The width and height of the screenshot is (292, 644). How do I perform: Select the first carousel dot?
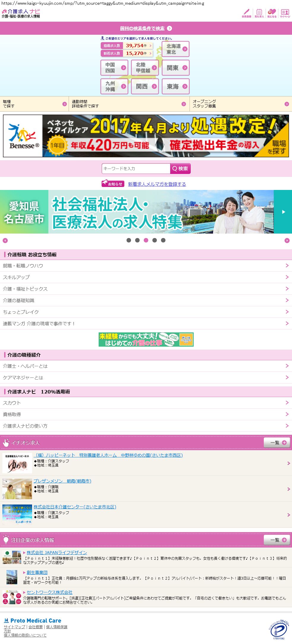click(129, 240)
